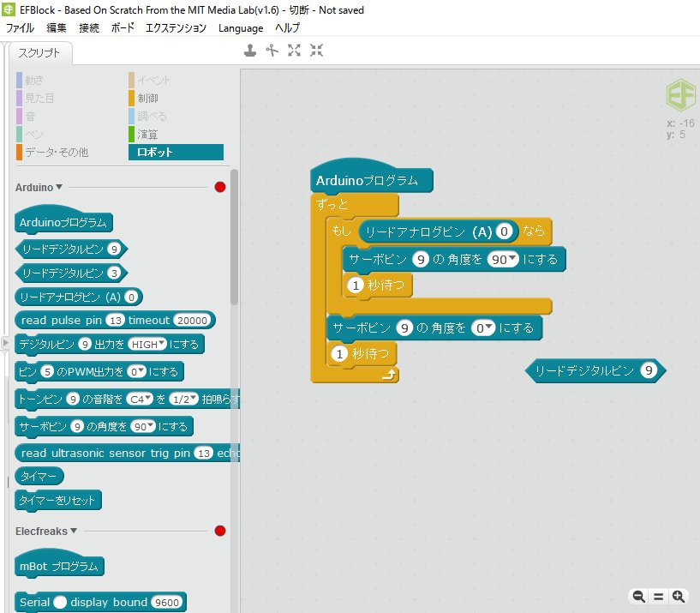Open the ボード menu

(x=123, y=27)
